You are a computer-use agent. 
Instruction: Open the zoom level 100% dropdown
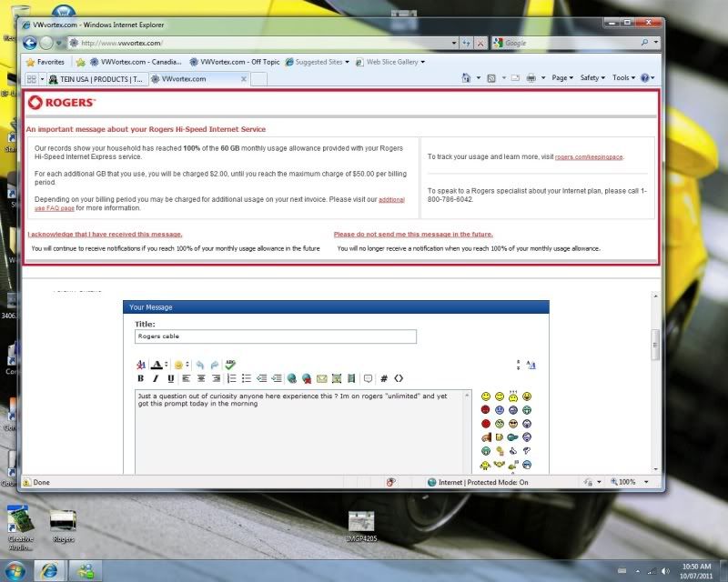pos(632,482)
